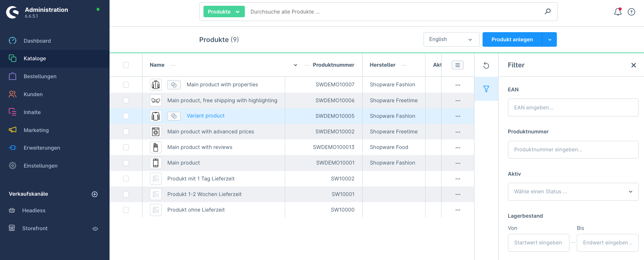
Task: Add a sales channel with plus icon
Action: pyautogui.click(x=95, y=194)
